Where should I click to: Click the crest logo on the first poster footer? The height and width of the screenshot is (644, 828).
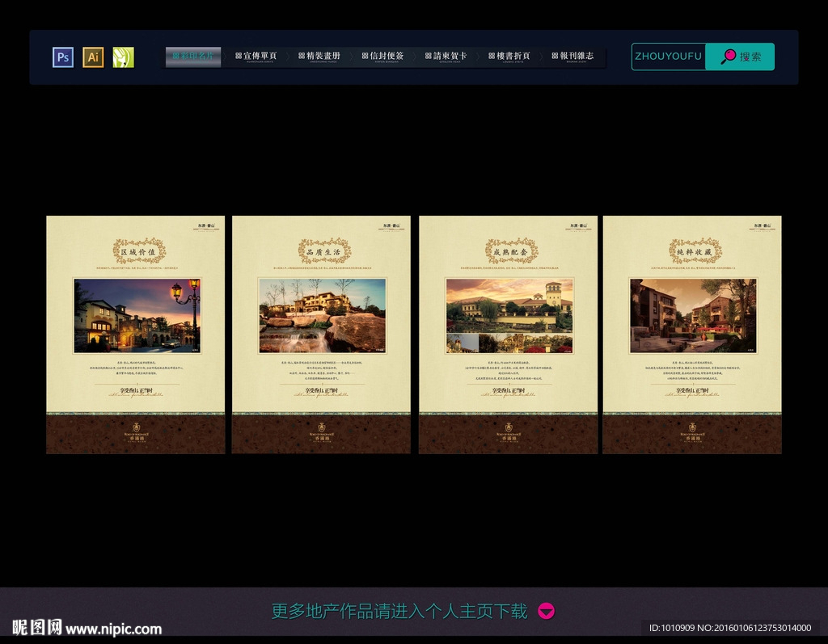(135, 428)
